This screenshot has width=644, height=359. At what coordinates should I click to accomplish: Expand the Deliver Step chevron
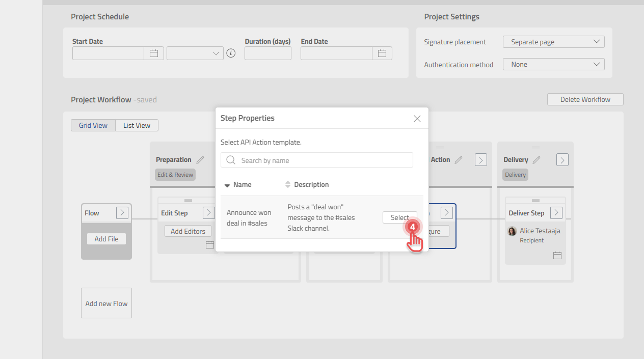pyautogui.click(x=556, y=213)
